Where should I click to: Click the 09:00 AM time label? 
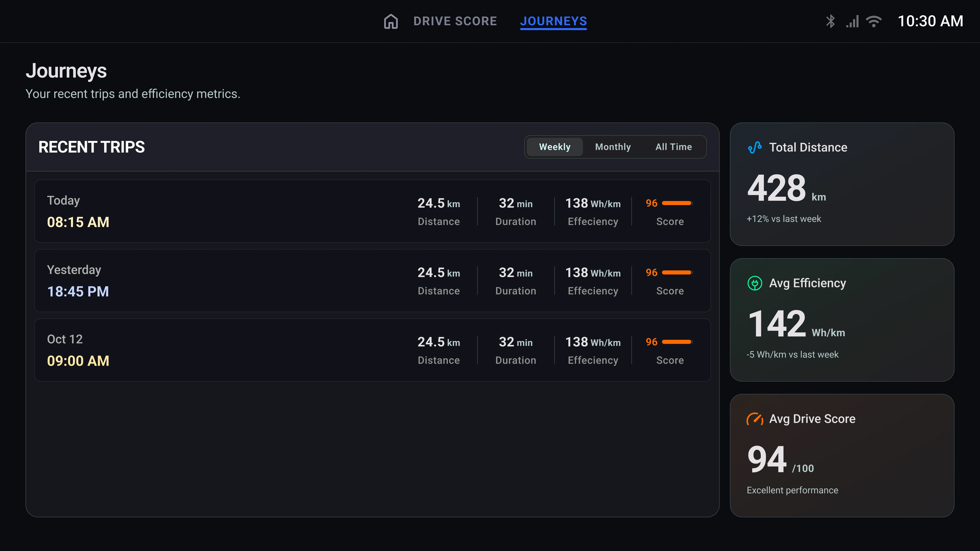coord(78,361)
